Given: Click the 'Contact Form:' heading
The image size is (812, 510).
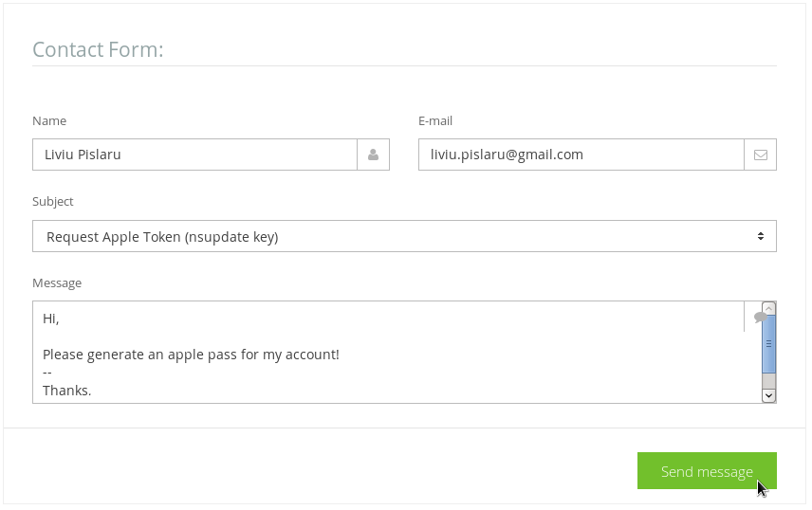Looking at the screenshot, I should click(98, 49).
